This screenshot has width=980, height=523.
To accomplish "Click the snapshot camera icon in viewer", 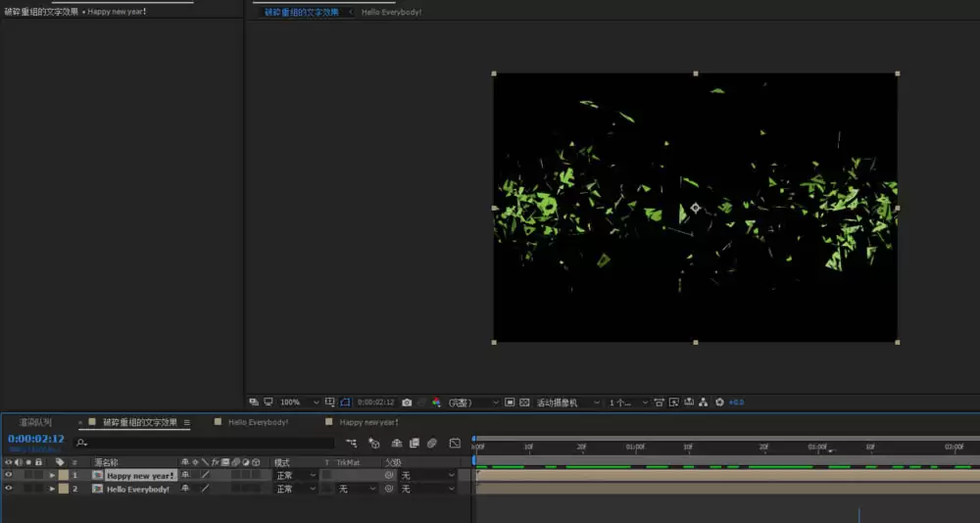I will [x=407, y=403].
